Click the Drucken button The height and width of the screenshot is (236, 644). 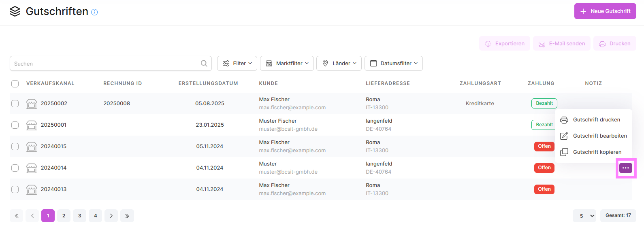(615, 44)
